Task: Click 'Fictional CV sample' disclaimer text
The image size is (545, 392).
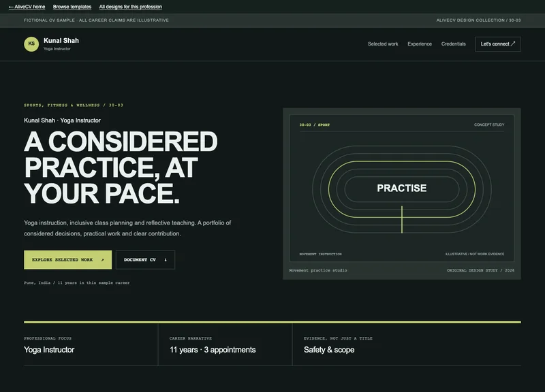Action: point(96,20)
